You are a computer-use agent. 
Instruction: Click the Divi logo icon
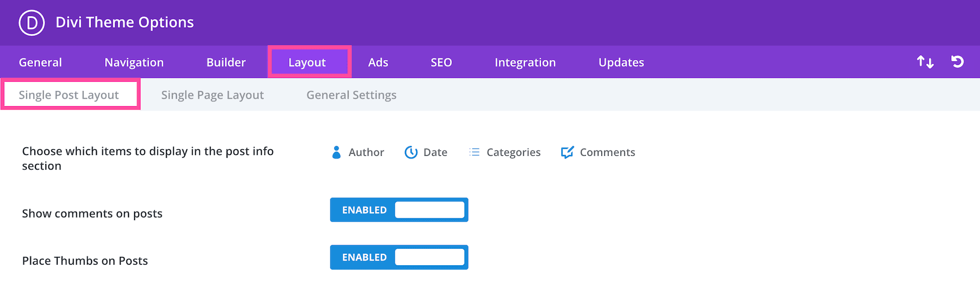click(x=32, y=23)
